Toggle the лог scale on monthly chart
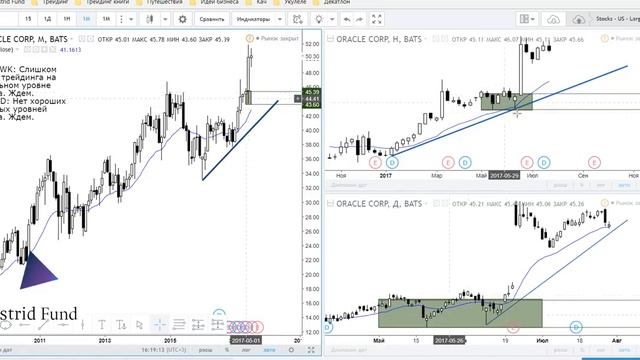 (246, 350)
